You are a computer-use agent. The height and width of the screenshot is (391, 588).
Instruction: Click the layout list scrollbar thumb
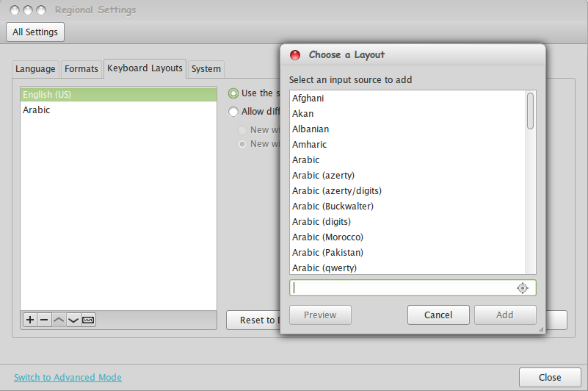click(530, 111)
